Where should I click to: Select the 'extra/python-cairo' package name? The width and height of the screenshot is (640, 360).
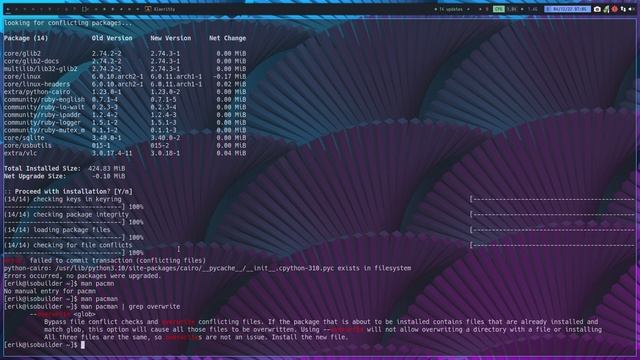[x=37, y=92]
